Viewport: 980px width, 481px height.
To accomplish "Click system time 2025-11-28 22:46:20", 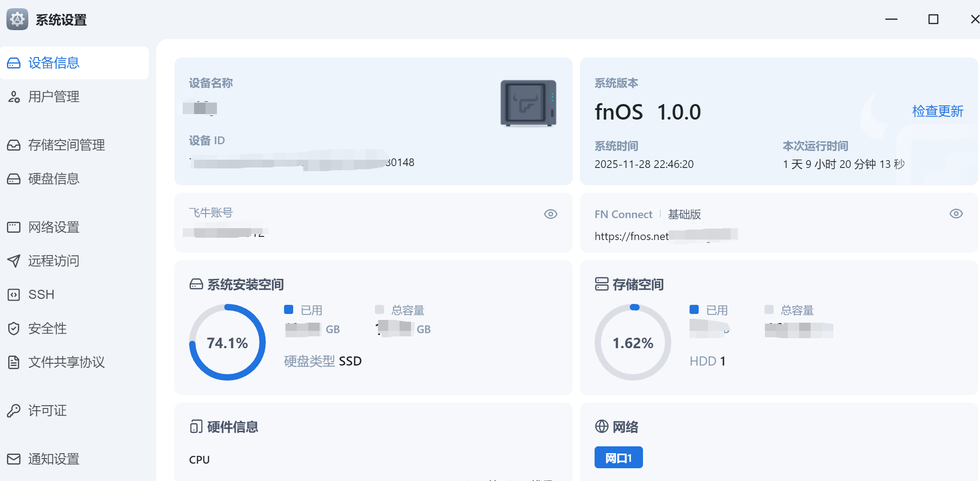I will pyautogui.click(x=644, y=164).
